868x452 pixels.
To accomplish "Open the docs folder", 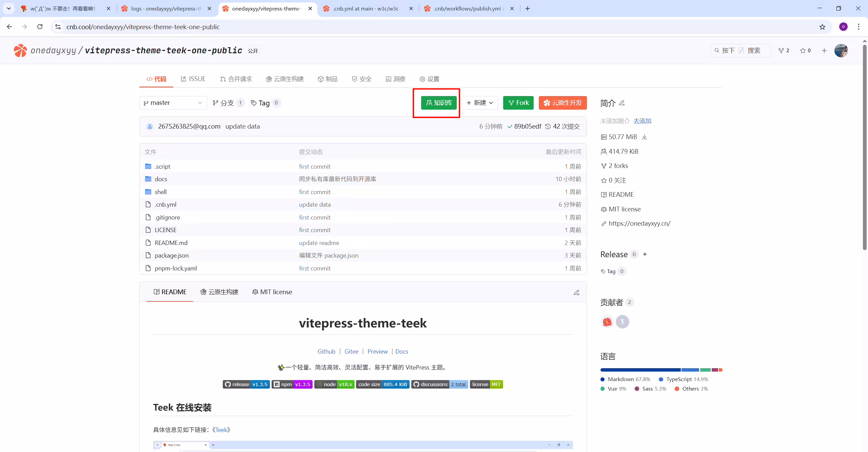I will tap(161, 179).
